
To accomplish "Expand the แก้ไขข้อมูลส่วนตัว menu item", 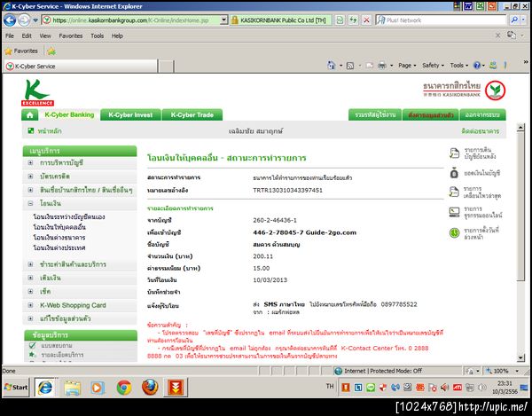I will 30,318.
